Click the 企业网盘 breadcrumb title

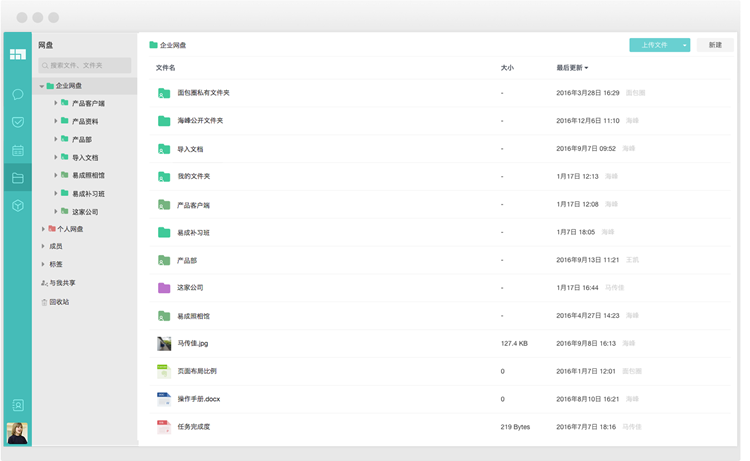pos(173,45)
